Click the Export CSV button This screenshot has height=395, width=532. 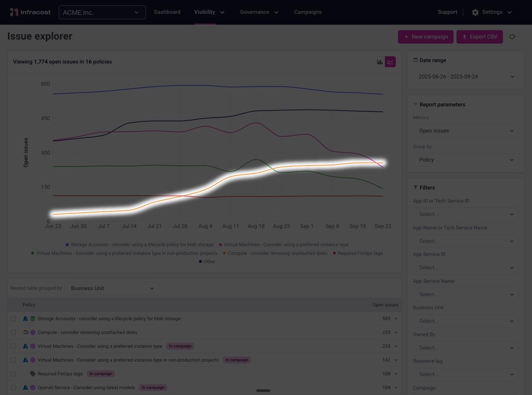479,37
